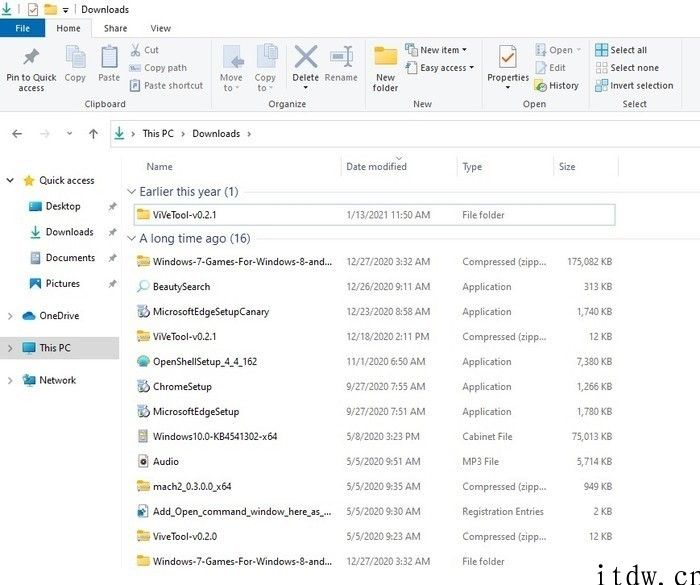Create a New folder
The image size is (700, 585).
click(385, 69)
